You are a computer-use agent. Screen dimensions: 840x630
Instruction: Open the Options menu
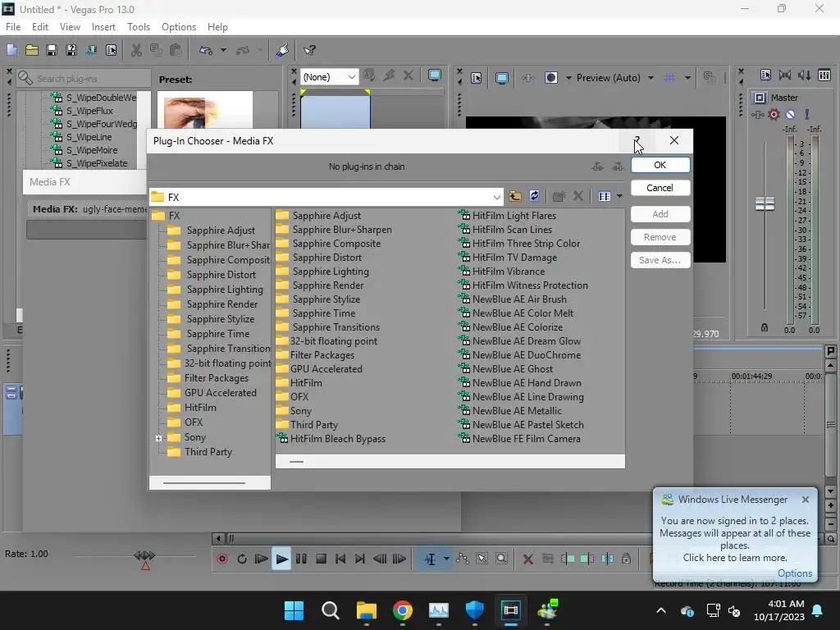tap(178, 27)
